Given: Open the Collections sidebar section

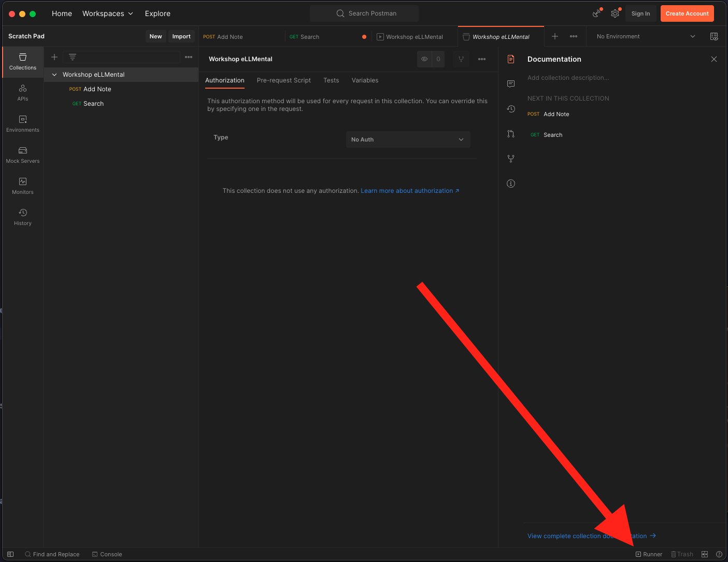Looking at the screenshot, I should click(x=23, y=62).
